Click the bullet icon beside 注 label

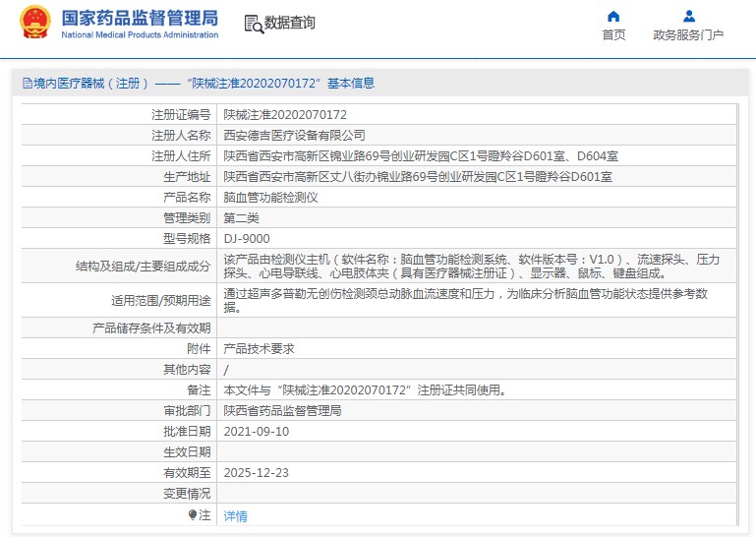pyautogui.click(x=193, y=514)
